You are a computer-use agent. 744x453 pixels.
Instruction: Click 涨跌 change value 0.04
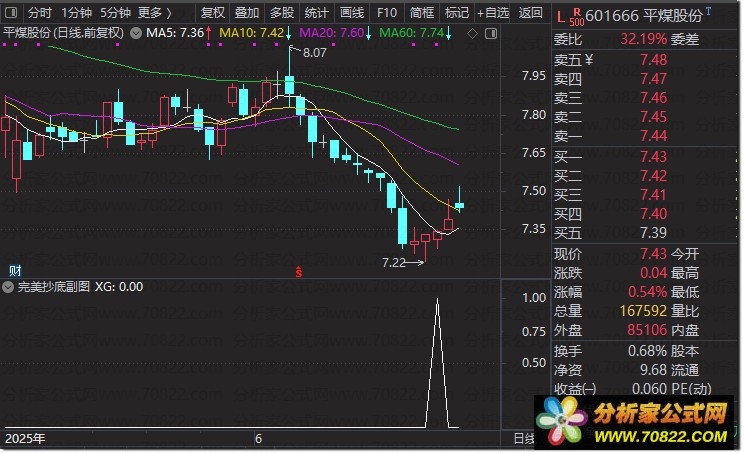coord(653,273)
